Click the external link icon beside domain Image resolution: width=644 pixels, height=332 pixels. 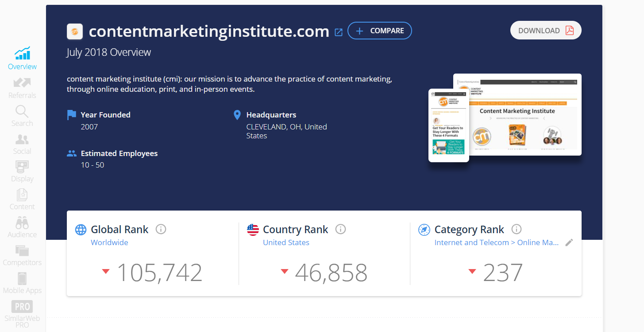339,32
